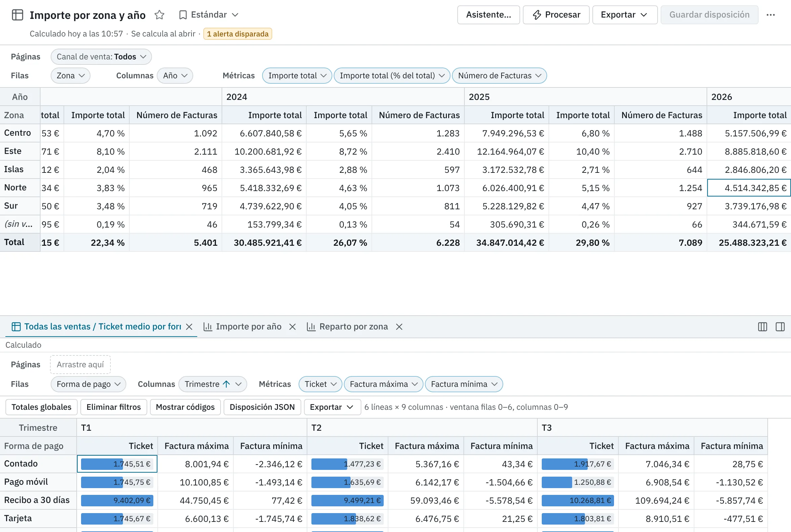Click the Contado T2 Ticket data bar
The height and width of the screenshot is (532, 791).
(x=347, y=464)
